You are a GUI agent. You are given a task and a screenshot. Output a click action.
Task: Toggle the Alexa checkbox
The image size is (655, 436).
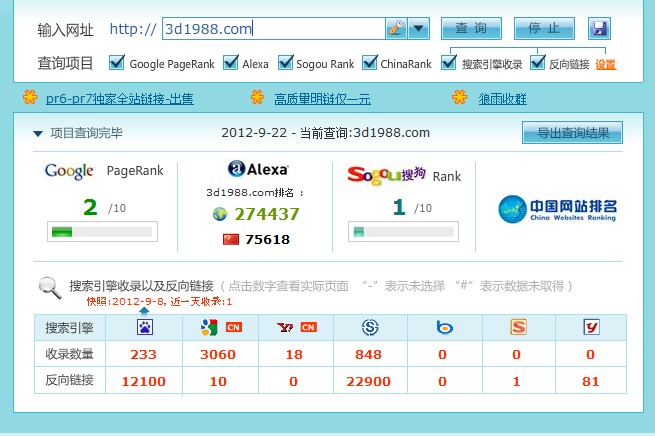click(231, 63)
